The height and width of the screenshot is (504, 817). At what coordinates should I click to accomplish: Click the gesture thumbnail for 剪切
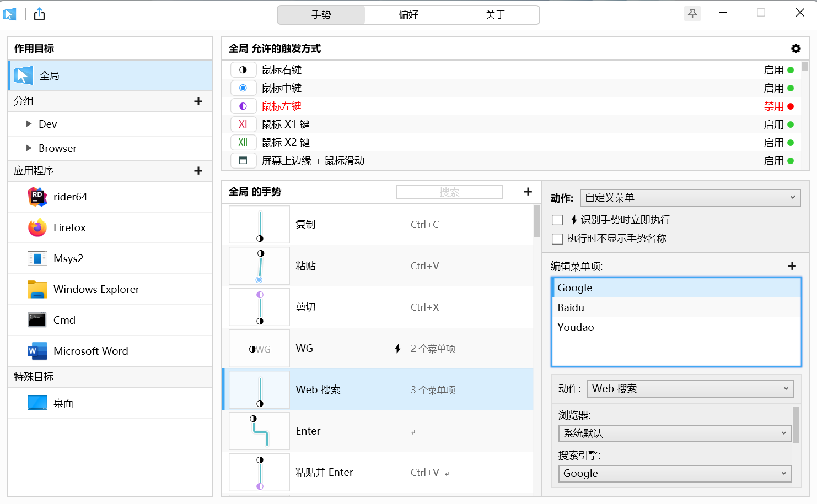259,307
